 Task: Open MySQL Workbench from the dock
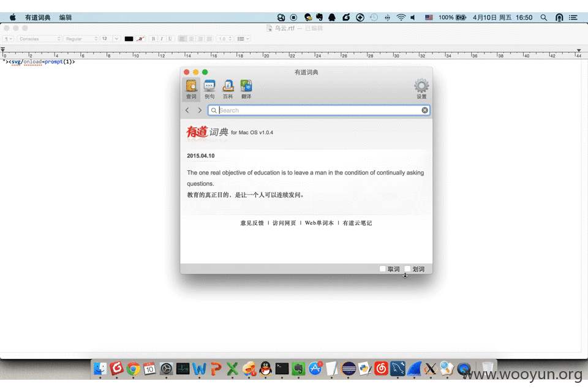point(398,369)
